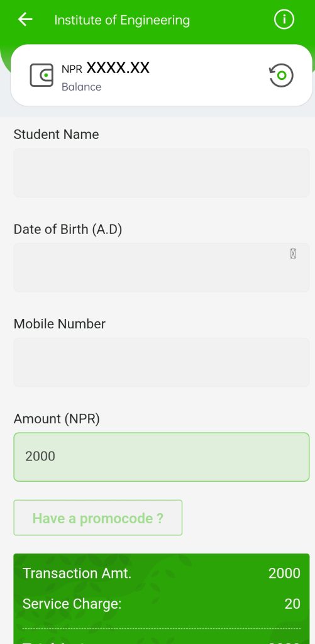Screen dimensions: 315x644
Task: Reveal the hidden balance with the refresh-eye icon
Action: (281, 75)
